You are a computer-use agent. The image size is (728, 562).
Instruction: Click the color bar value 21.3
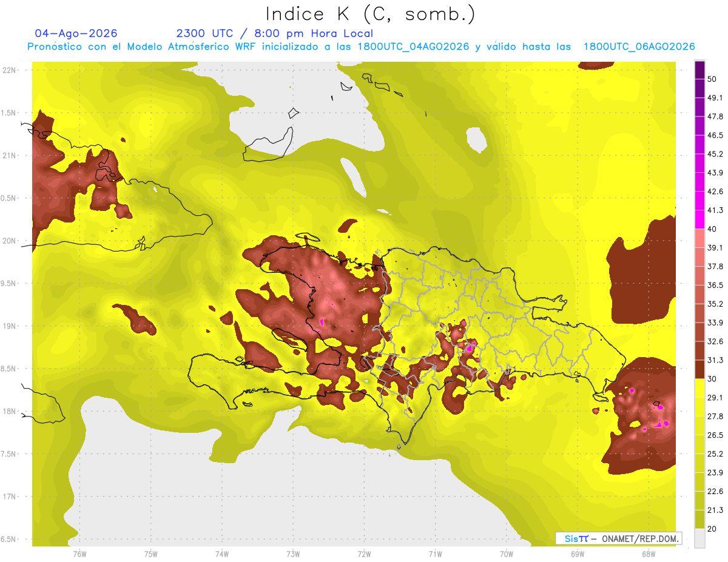click(715, 510)
